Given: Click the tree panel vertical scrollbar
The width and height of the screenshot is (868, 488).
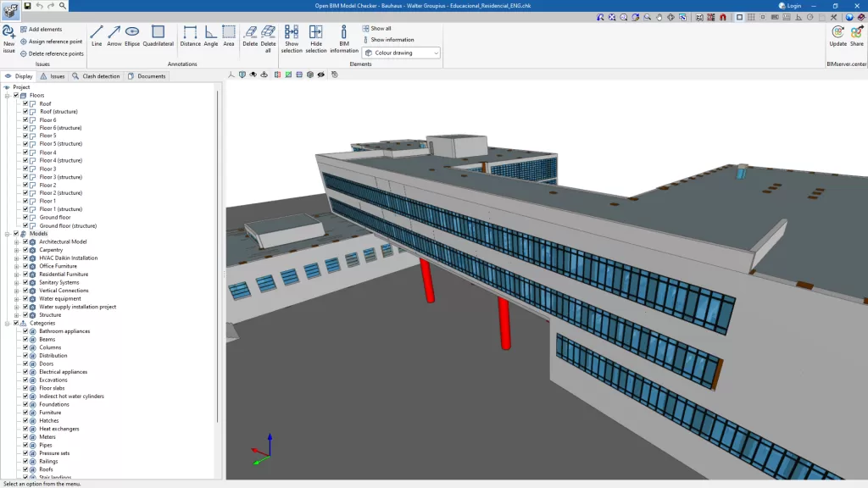Looking at the screenshot, I should tap(218, 254).
